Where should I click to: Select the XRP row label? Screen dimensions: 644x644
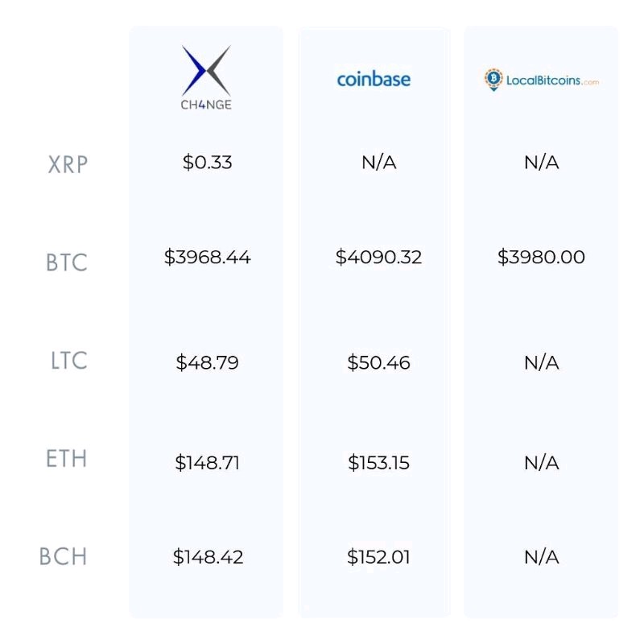tap(68, 164)
